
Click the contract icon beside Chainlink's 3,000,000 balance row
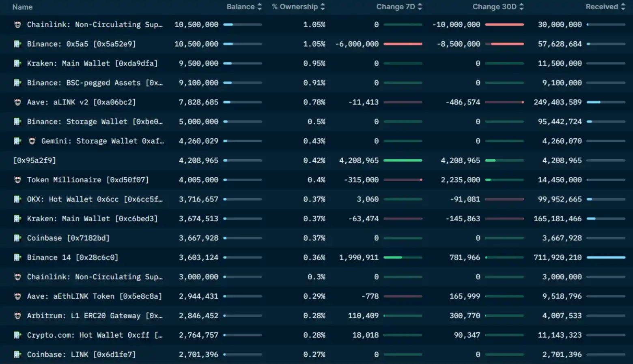17,277
